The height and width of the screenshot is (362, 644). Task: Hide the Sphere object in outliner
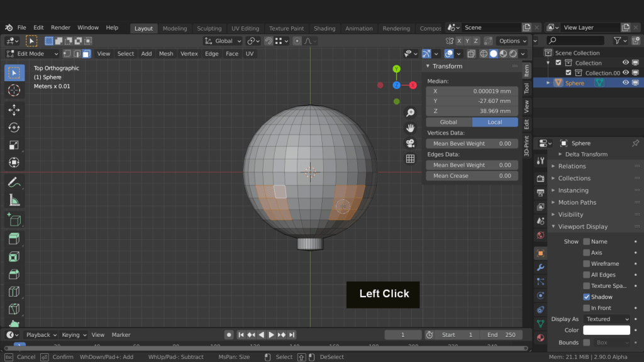pos(626,83)
